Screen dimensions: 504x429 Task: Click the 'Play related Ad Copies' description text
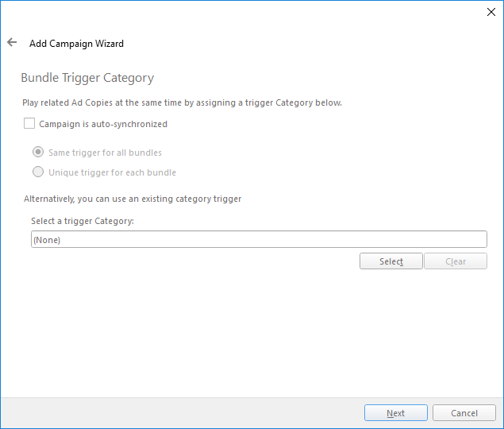coord(182,102)
